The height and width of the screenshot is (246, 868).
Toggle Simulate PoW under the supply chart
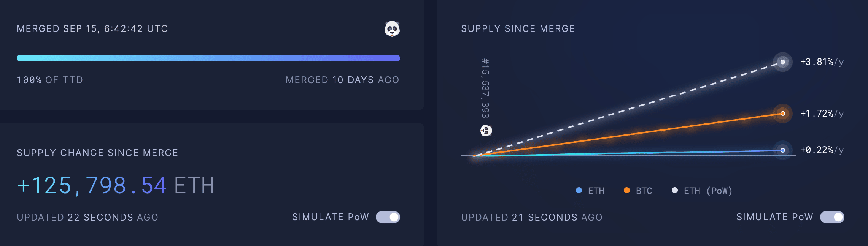point(832,217)
